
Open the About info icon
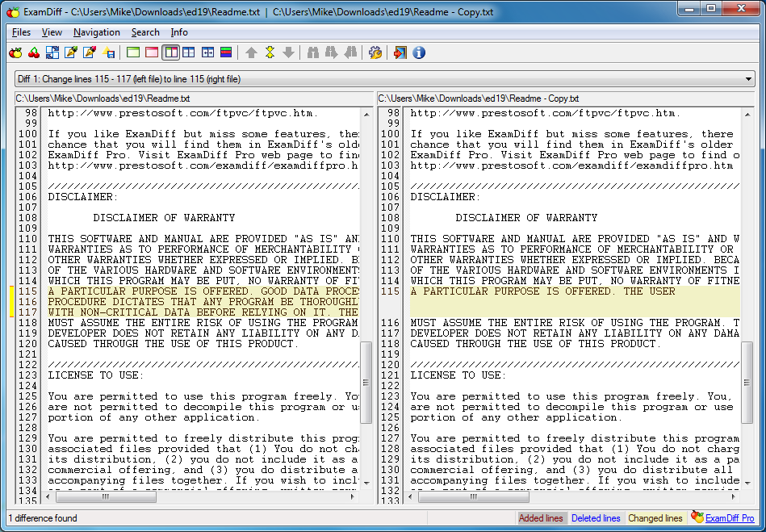tap(419, 52)
